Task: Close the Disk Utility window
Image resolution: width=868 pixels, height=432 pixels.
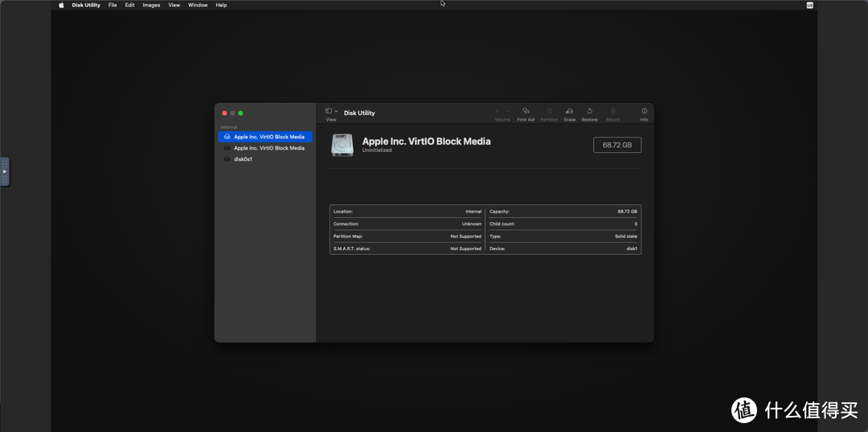Action: [x=225, y=113]
